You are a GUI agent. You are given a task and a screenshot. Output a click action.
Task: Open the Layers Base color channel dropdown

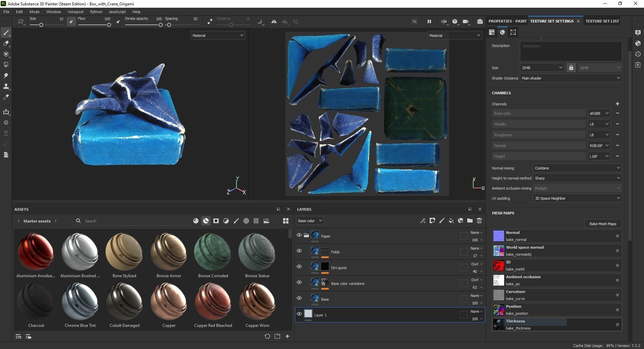pos(310,220)
